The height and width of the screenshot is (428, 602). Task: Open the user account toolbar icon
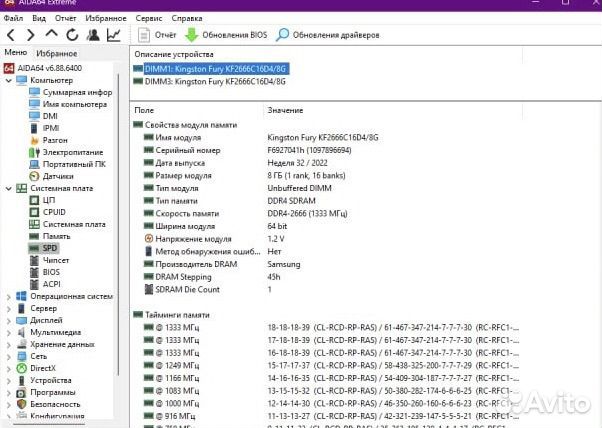pyautogui.click(x=93, y=35)
